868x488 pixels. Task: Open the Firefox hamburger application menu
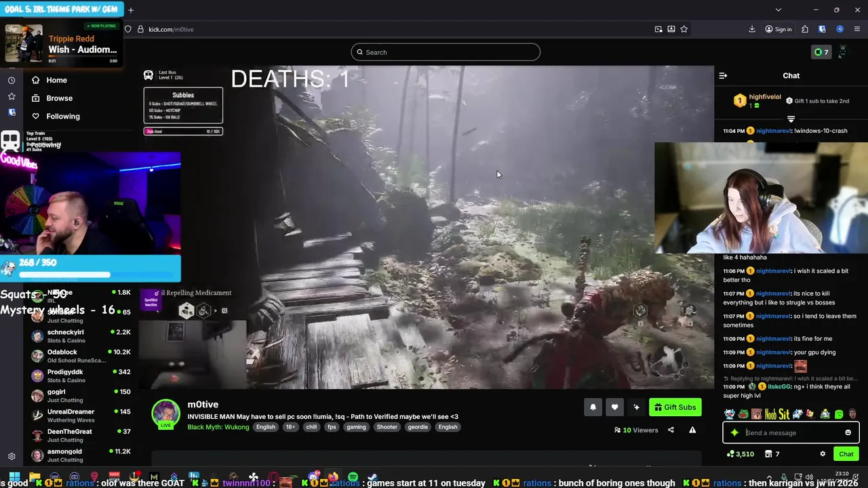[857, 29]
